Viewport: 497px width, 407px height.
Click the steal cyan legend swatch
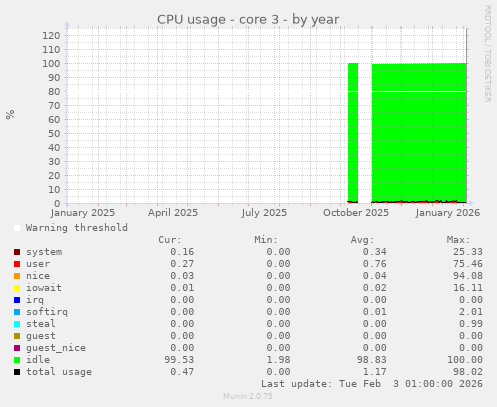pos(17,324)
